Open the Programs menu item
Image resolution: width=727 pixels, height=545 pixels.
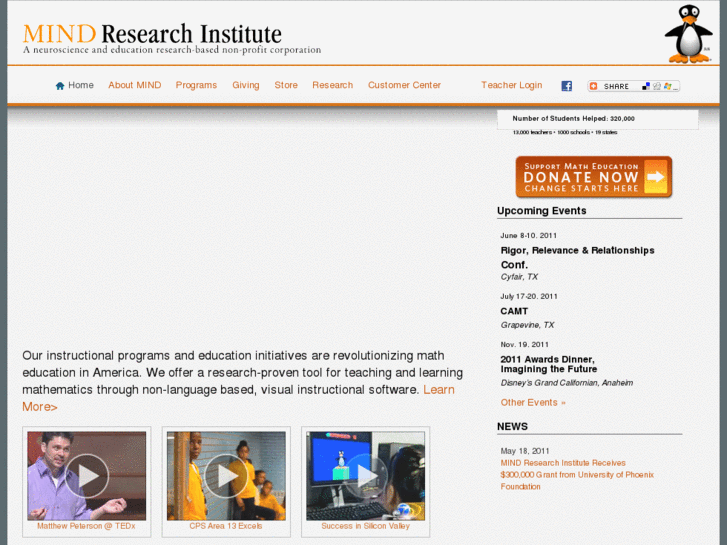point(196,85)
